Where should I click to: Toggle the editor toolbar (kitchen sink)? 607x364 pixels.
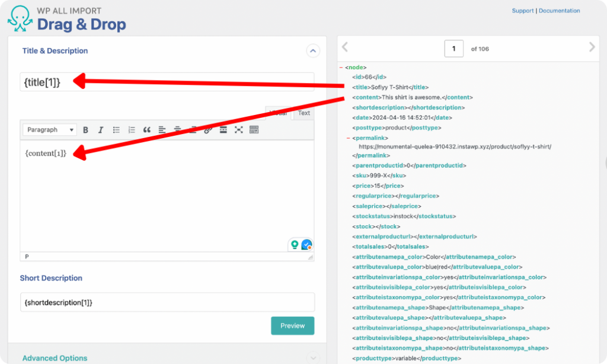(x=254, y=130)
